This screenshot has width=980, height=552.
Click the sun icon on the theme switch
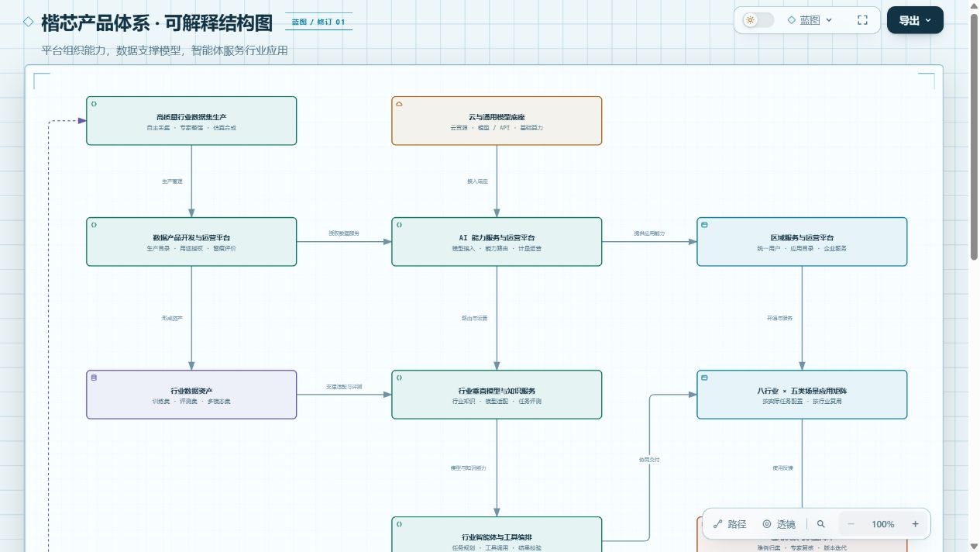click(x=750, y=20)
